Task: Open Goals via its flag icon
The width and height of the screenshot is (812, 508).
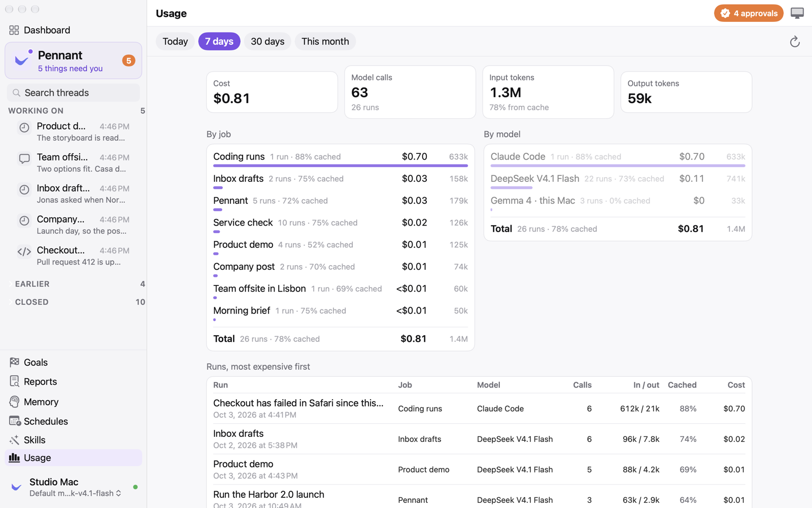Action: point(14,362)
